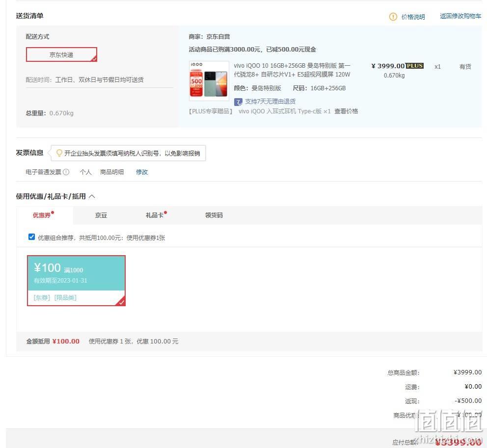Click the 商家: 京东自营 merchant label
This screenshot has width=487, height=448.
pyautogui.click(x=209, y=37)
